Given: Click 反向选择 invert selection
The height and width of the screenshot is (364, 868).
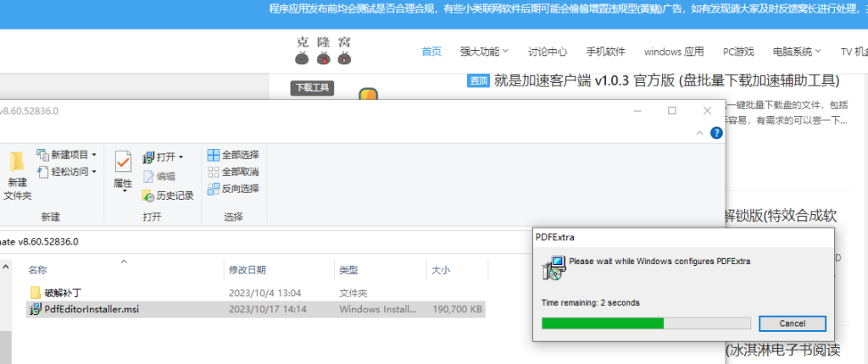Looking at the screenshot, I should pos(233,189).
